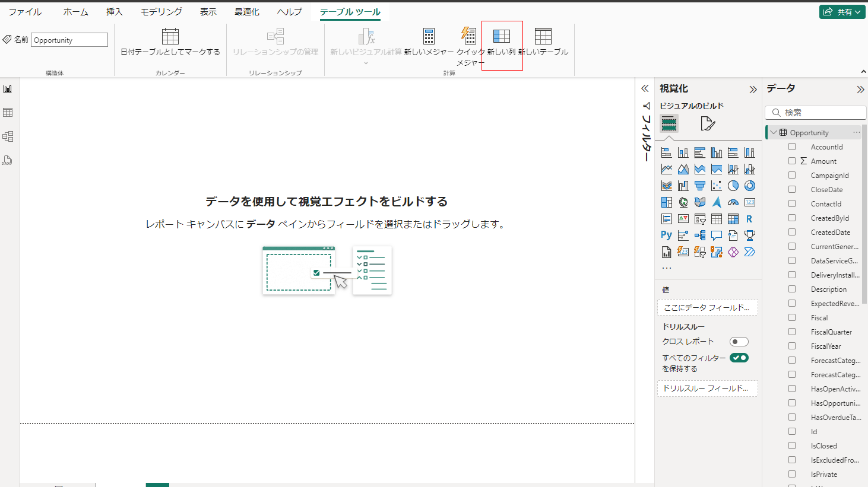The image size is (868, 487).
Task: Open the モデリング ribbon tab
Action: pos(161,12)
